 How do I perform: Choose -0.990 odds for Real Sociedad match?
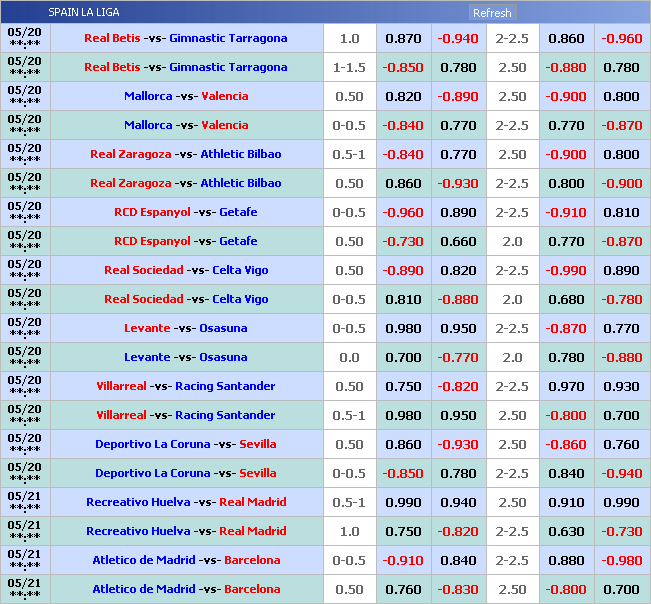coord(566,271)
